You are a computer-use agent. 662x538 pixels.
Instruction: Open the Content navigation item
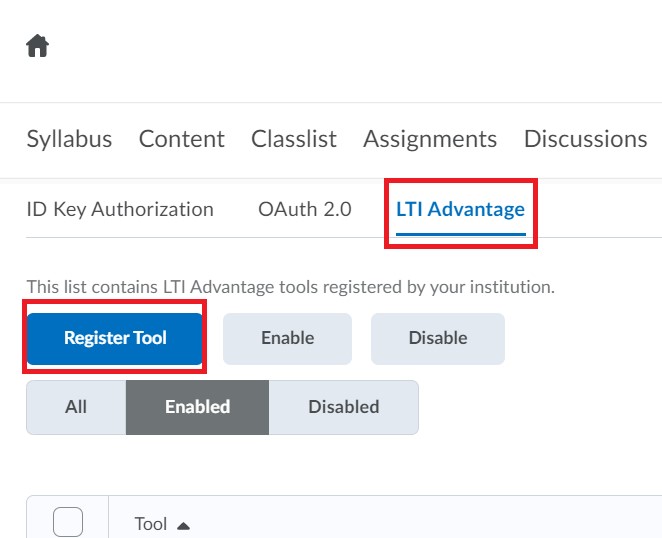click(x=182, y=139)
